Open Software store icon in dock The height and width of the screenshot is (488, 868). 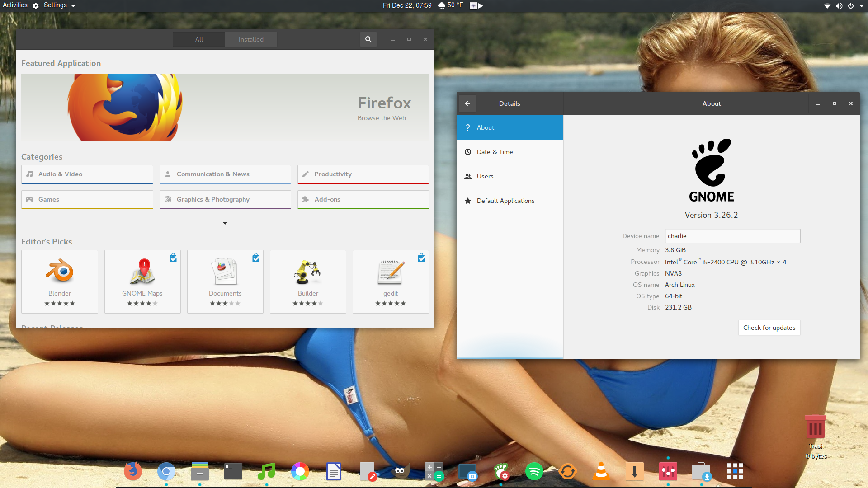[x=702, y=471]
